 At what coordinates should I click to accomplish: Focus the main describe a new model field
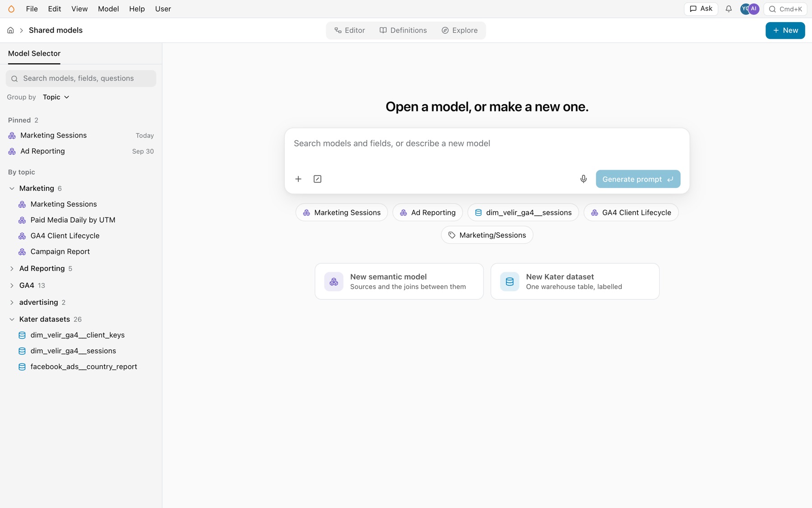tap(487, 144)
